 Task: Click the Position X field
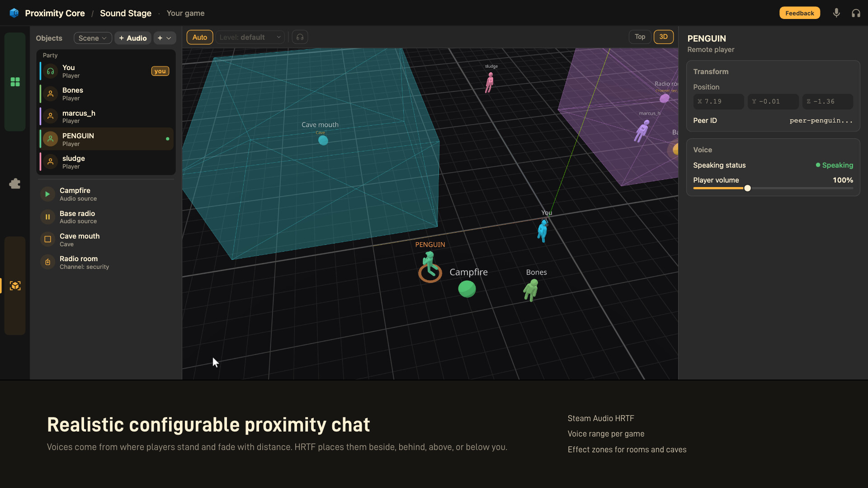click(718, 101)
